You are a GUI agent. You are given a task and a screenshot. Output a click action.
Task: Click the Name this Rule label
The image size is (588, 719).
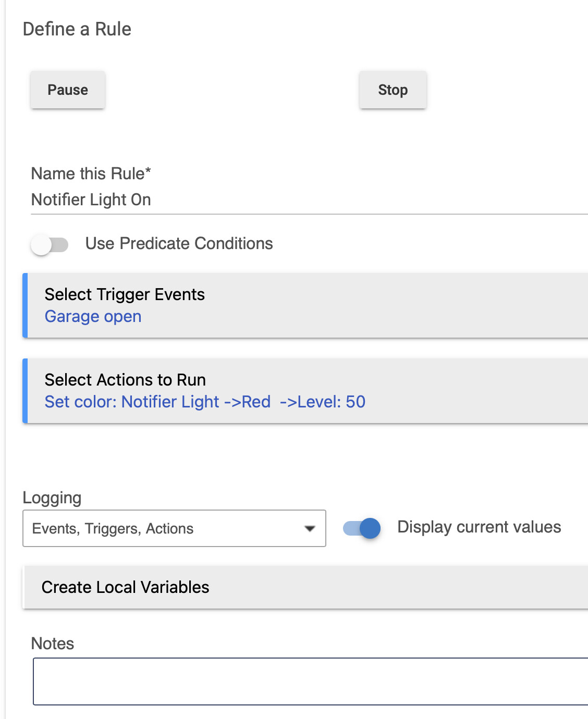[x=91, y=173]
